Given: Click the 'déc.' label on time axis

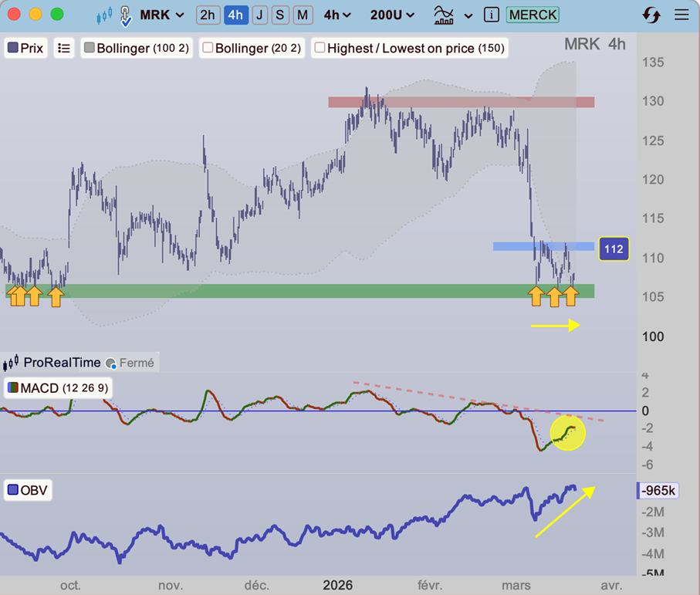Looking at the screenshot, I should (x=257, y=585).
